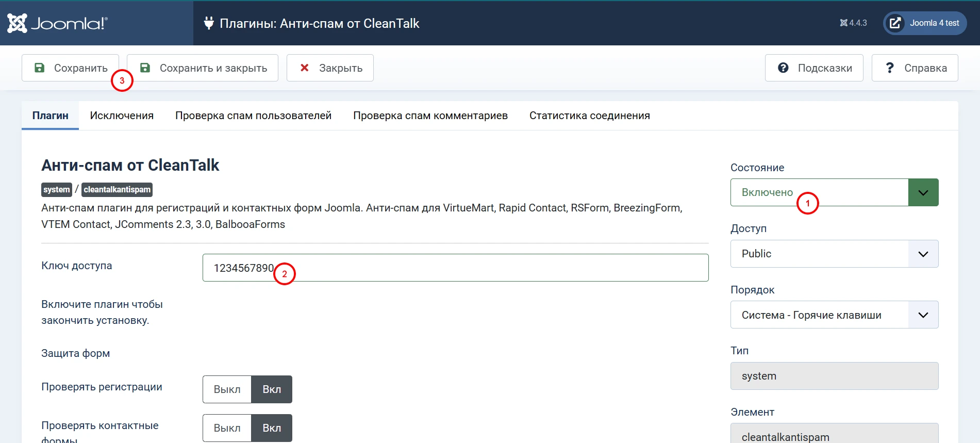Open the Справка help button
Screen dimensions: 980x443
point(915,68)
